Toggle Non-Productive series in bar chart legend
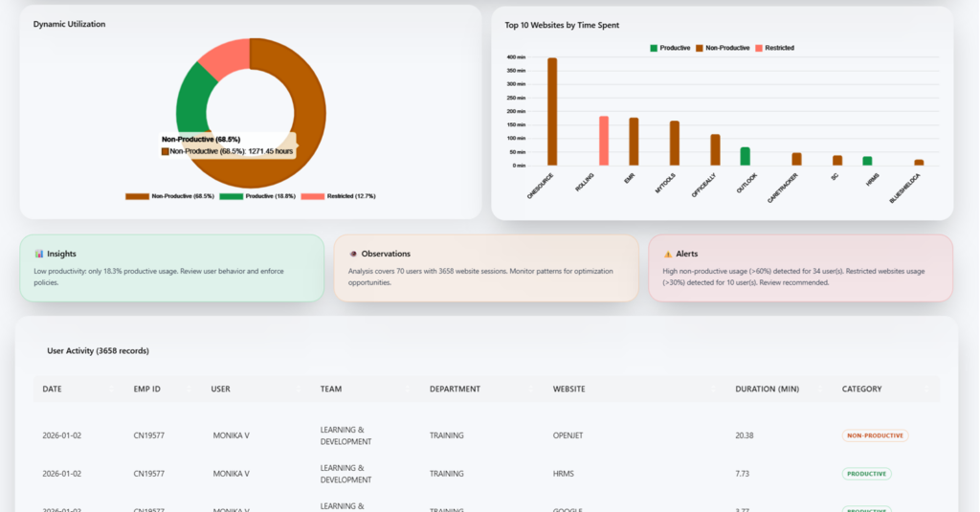 point(723,48)
